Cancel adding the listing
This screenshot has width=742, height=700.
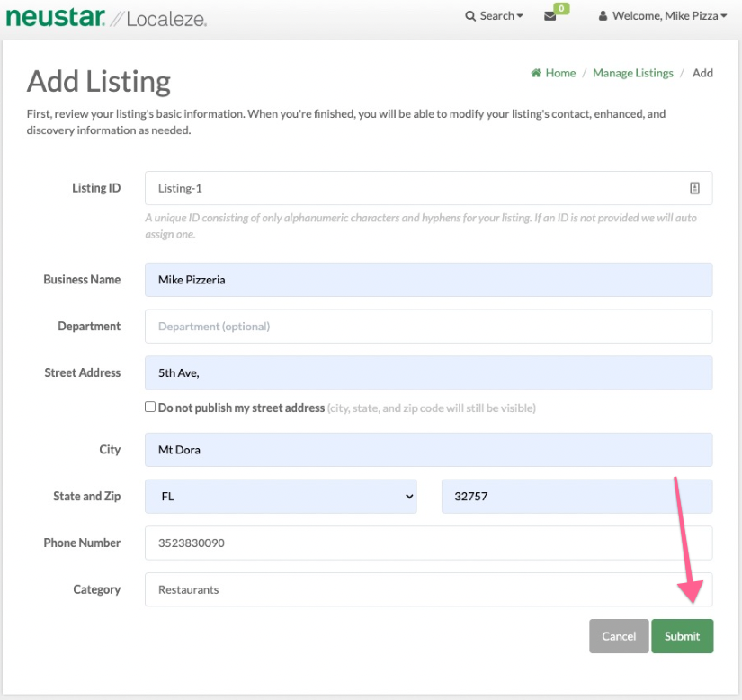click(x=619, y=636)
